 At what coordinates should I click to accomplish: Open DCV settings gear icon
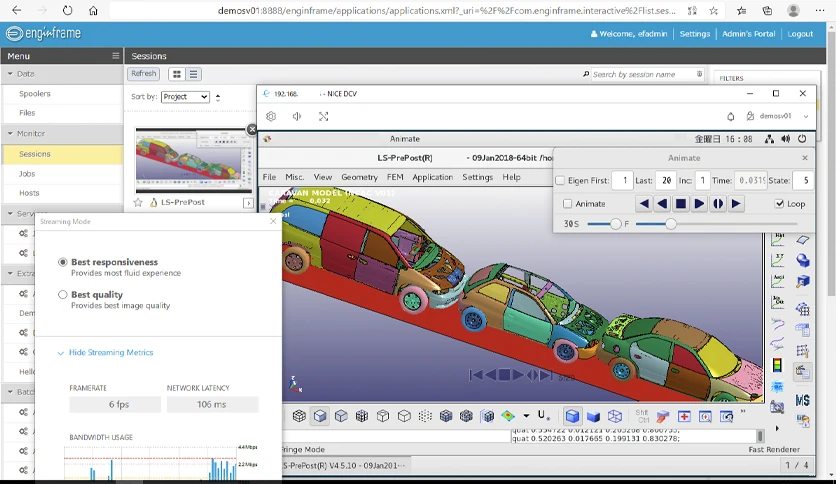[x=271, y=116]
